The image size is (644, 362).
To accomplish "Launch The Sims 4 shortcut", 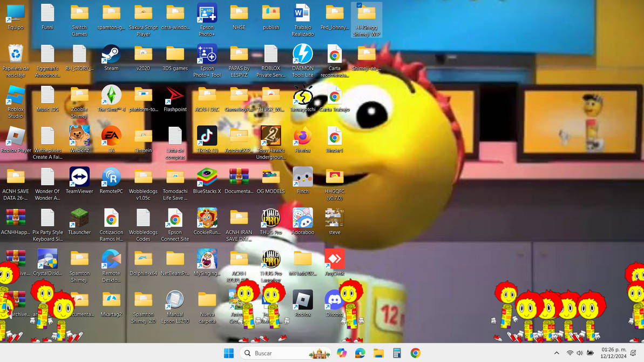I will click(x=111, y=99).
